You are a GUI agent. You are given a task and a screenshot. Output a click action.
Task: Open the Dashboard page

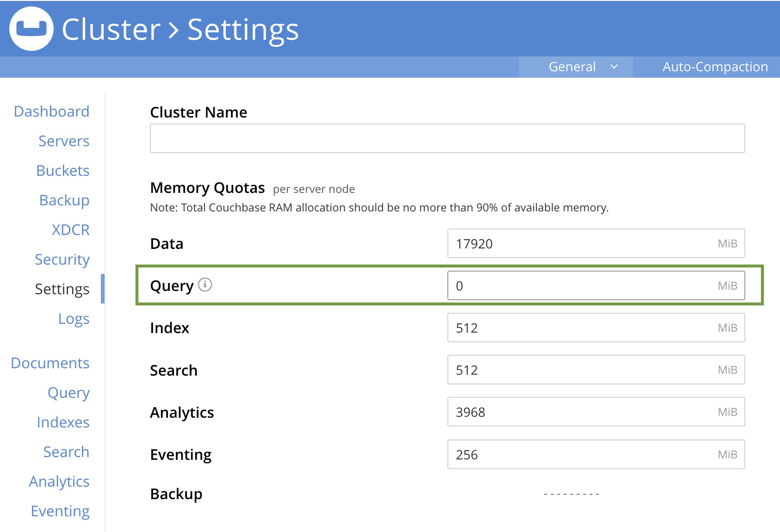[52, 111]
